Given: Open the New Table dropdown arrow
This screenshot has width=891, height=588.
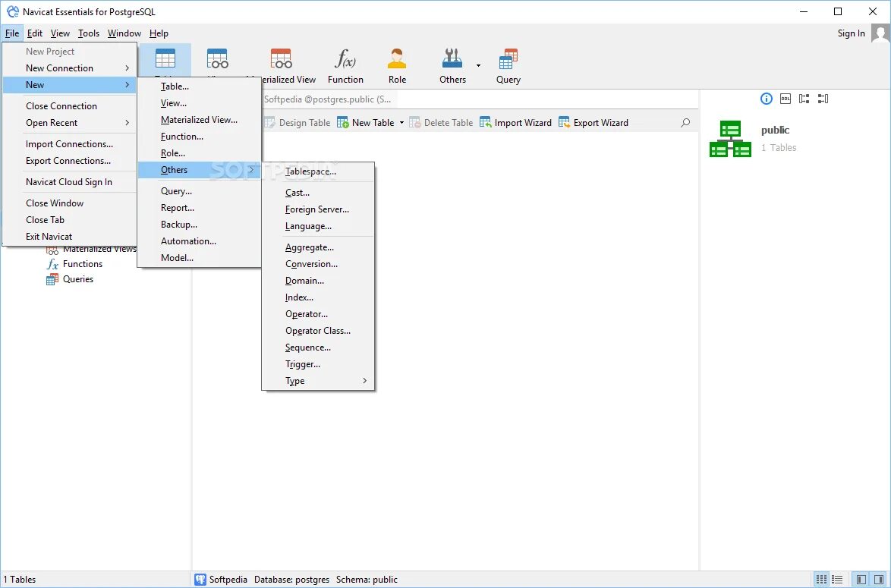Looking at the screenshot, I should click(x=401, y=123).
